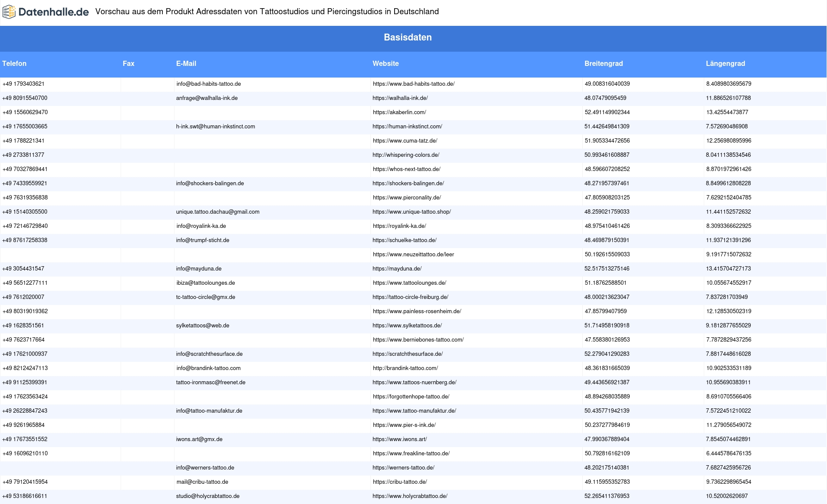Select email info@mayduna.de
The height and width of the screenshot is (504, 827).
click(199, 269)
